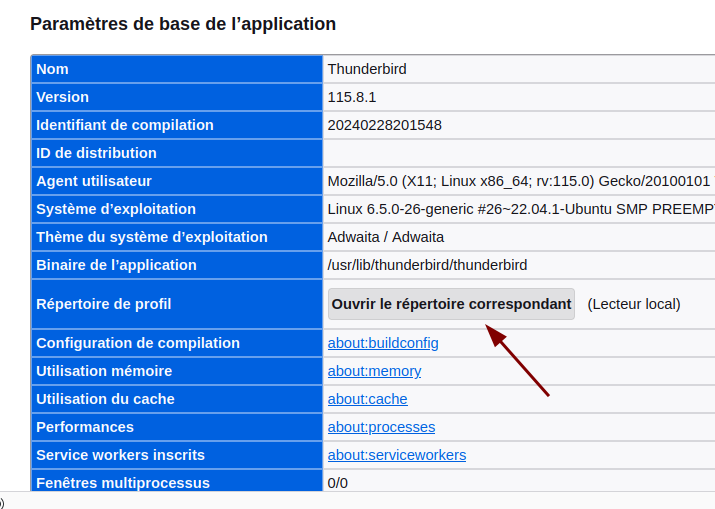The width and height of the screenshot is (715, 509).
Task: Click the "Ouvrir le répertoire correspondant" button
Action: [451, 304]
